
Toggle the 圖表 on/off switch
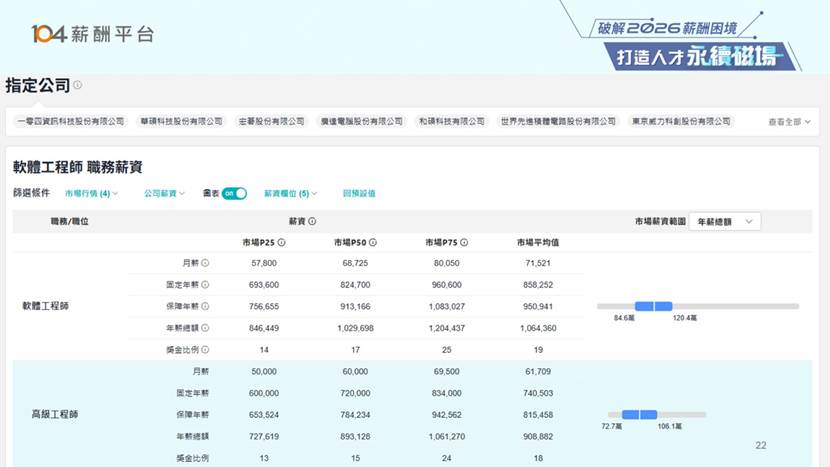click(234, 193)
